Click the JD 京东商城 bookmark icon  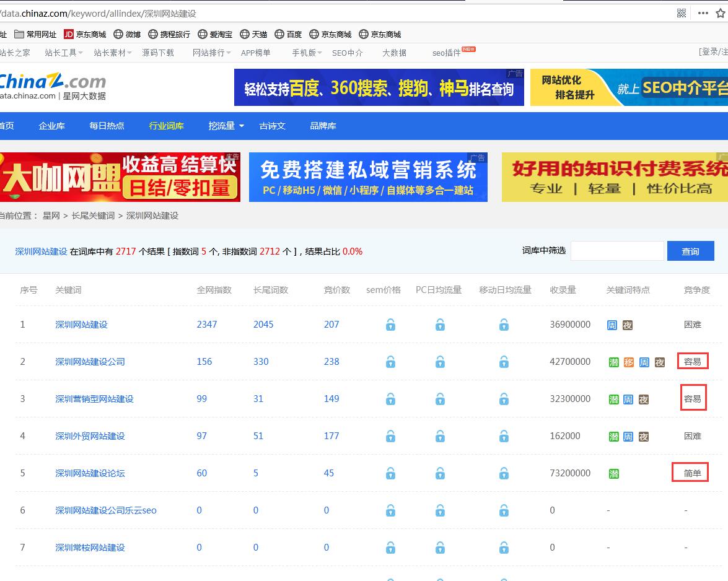69,35
